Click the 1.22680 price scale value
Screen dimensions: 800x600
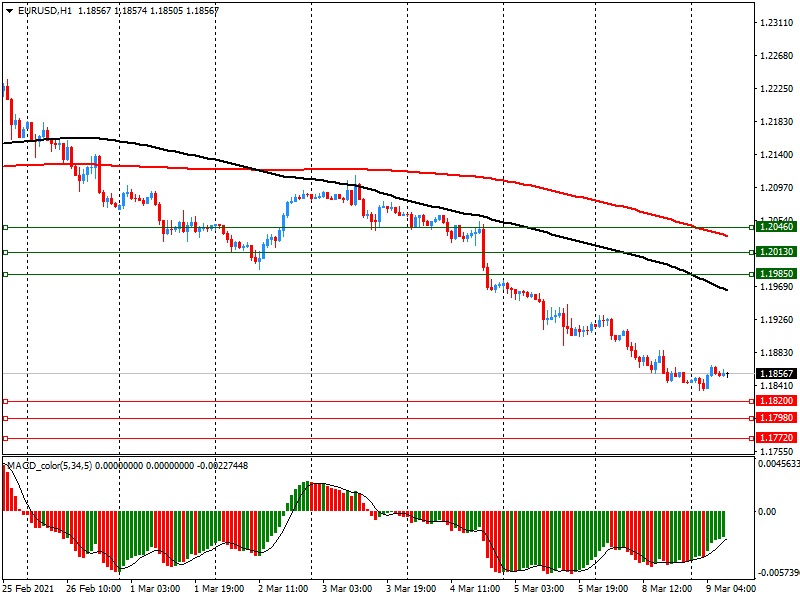click(x=777, y=56)
